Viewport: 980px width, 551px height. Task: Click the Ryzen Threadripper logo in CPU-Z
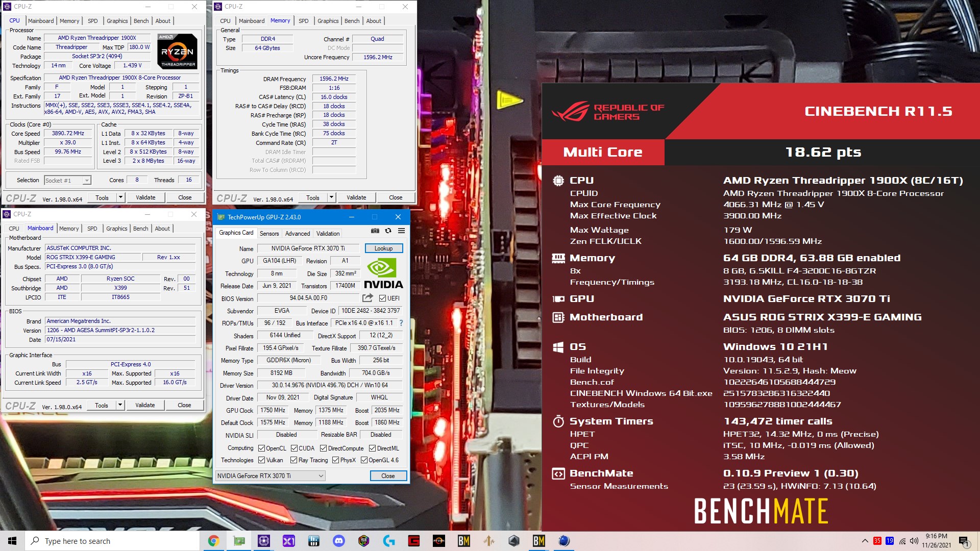[x=177, y=51]
